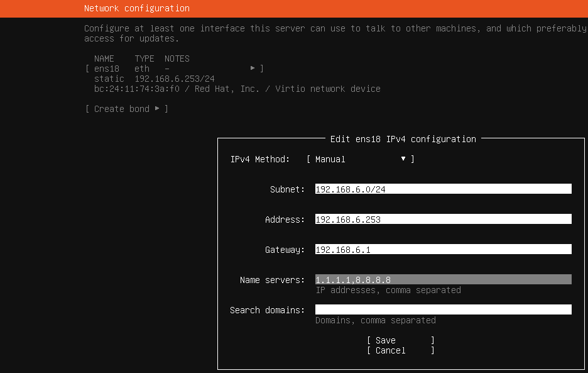
Task: Open the Manual IPv4 method selector
Action: (359, 159)
